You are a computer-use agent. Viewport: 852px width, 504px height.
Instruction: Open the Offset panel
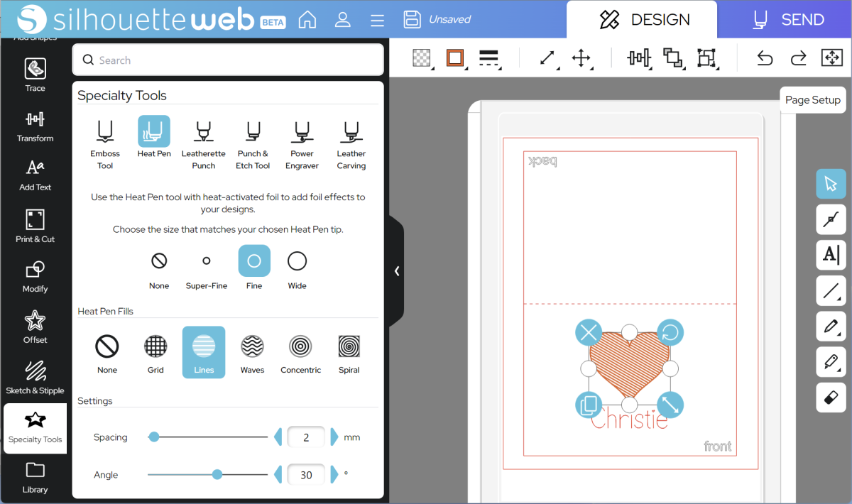point(35,327)
